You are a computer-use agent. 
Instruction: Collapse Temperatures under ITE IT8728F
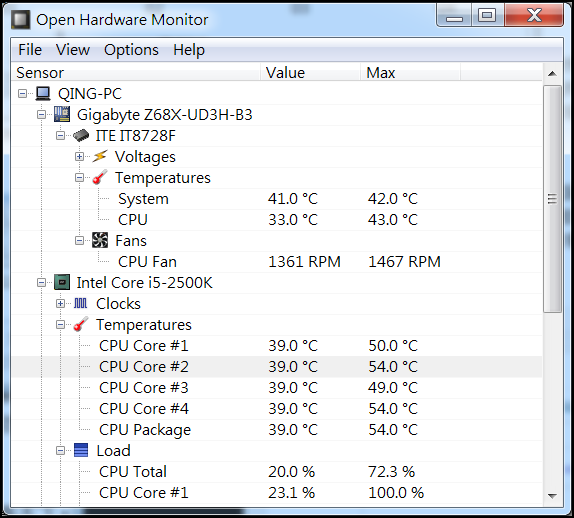(x=79, y=178)
